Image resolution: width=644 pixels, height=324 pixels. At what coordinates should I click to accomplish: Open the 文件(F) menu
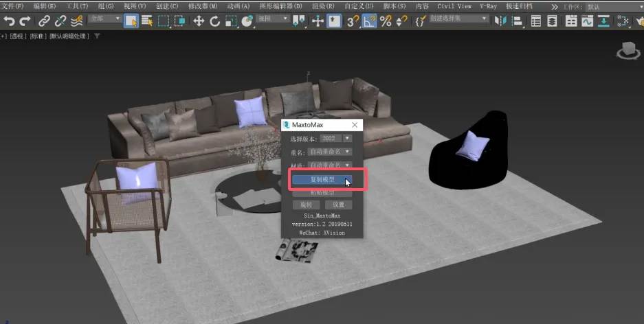(12, 6)
